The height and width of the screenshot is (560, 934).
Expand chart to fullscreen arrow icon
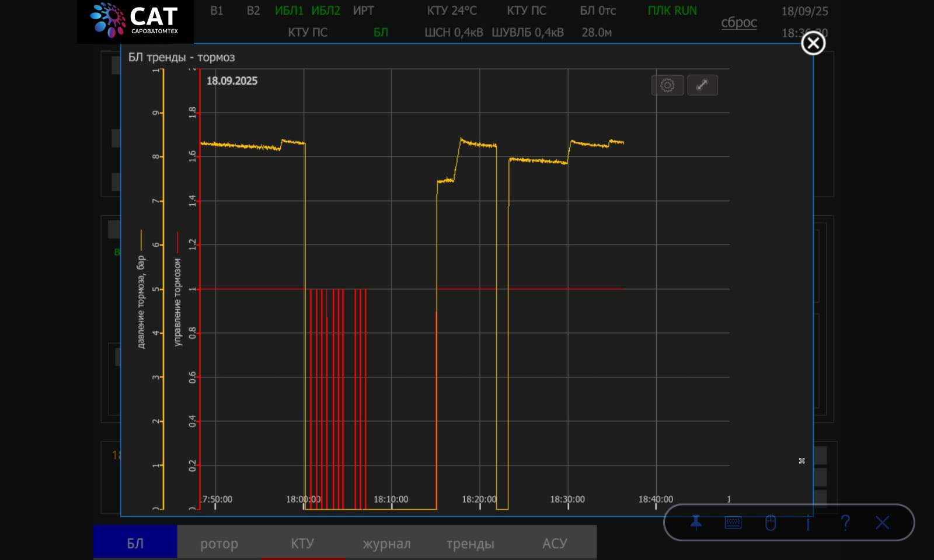point(702,85)
